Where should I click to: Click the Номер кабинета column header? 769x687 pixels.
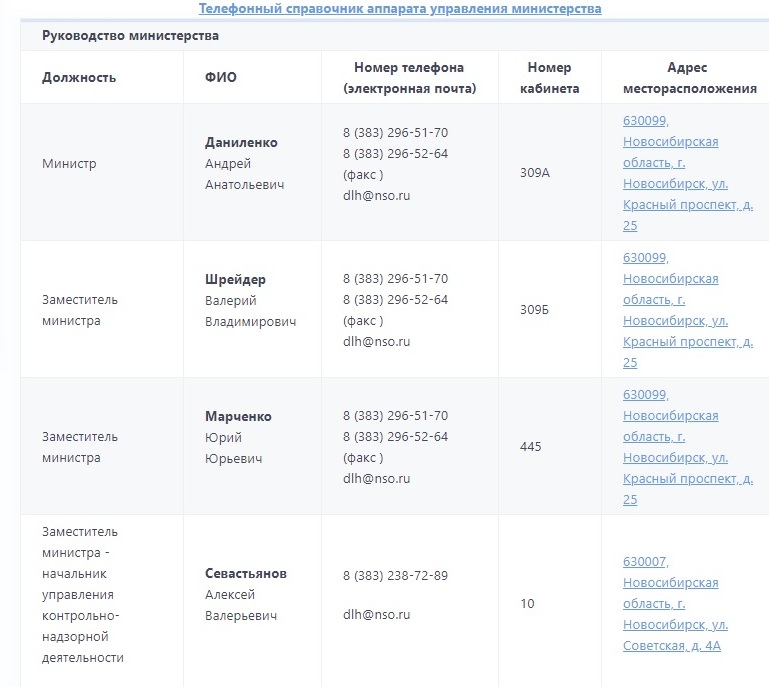549,78
